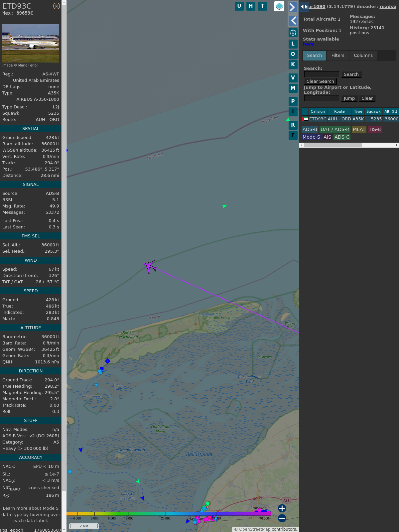Click the R button on map
399x532 pixels.
(293, 125)
